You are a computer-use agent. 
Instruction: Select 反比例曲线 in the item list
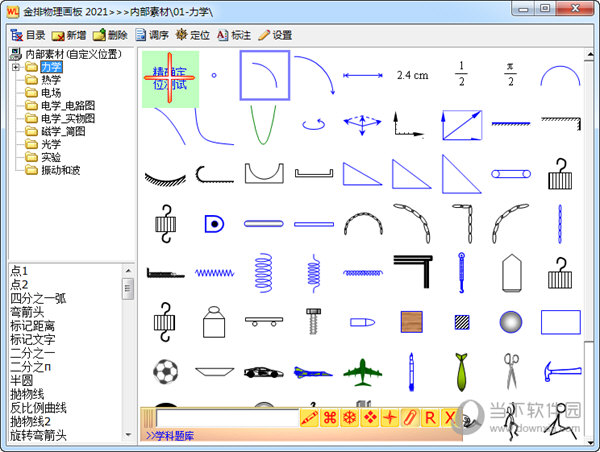click(38, 408)
